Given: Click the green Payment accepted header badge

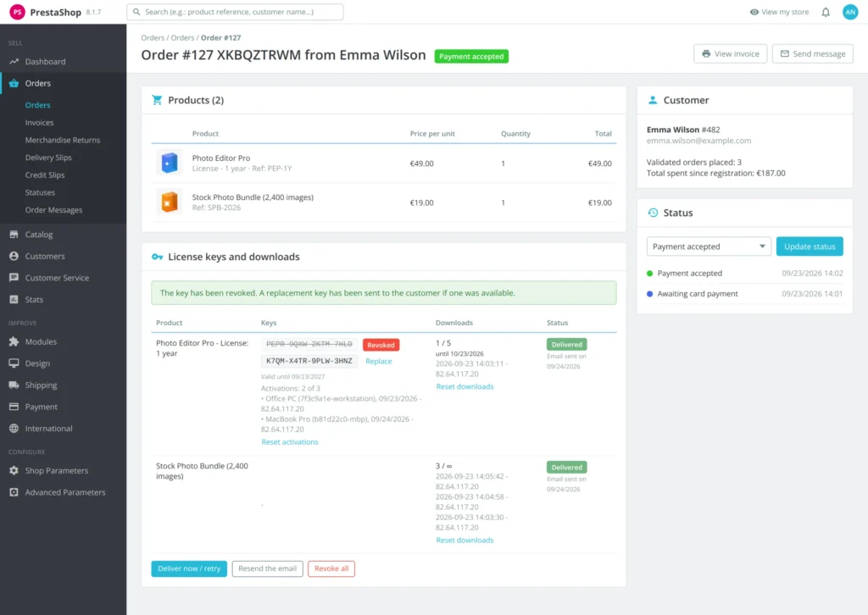Looking at the screenshot, I should click(471, 57).
